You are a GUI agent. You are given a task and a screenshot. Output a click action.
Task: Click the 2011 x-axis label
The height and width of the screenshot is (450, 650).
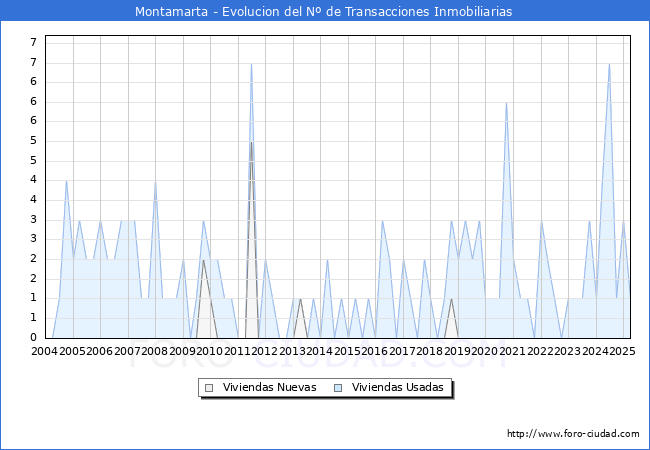pos(237,351)
